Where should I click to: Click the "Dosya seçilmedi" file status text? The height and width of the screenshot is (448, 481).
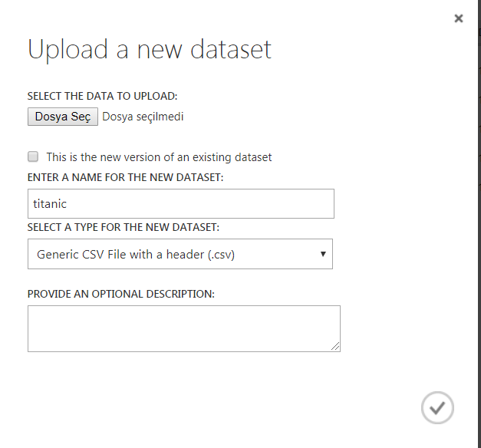143,117
